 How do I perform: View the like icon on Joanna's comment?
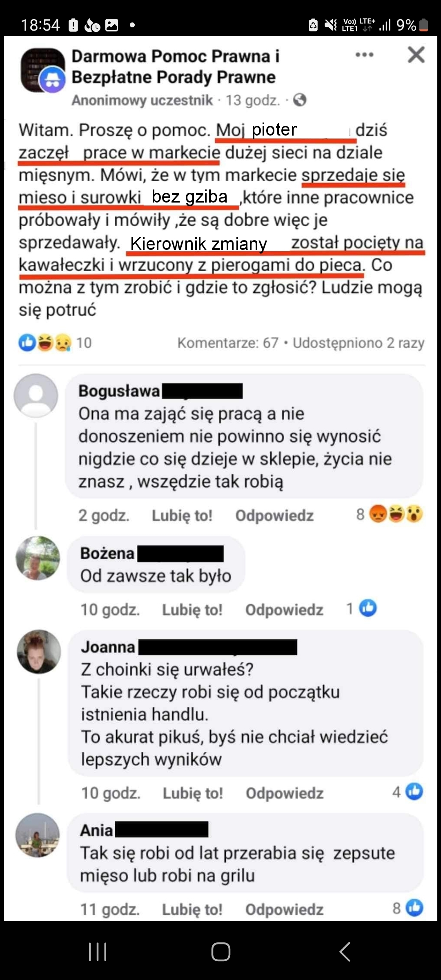(x=414, y=791)
